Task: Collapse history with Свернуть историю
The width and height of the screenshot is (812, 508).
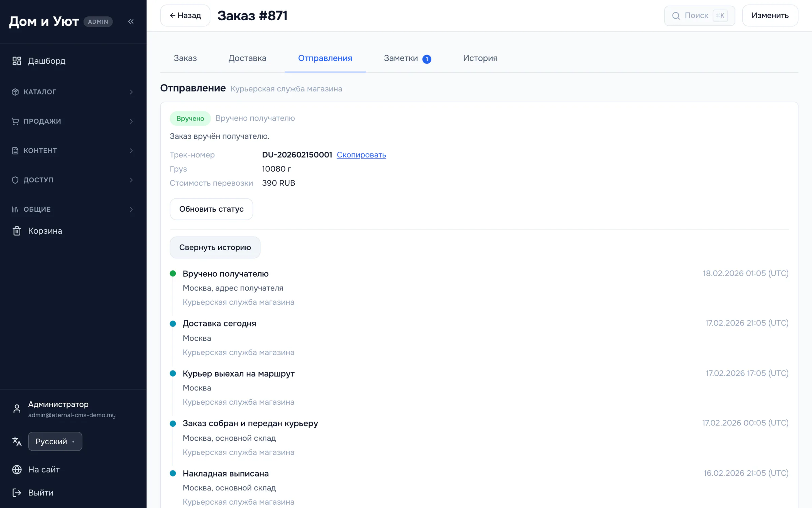Action: 215,248
